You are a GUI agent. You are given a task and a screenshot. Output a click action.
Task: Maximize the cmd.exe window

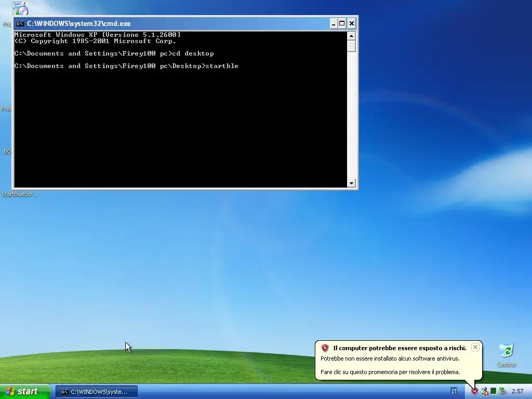[342, 23]
